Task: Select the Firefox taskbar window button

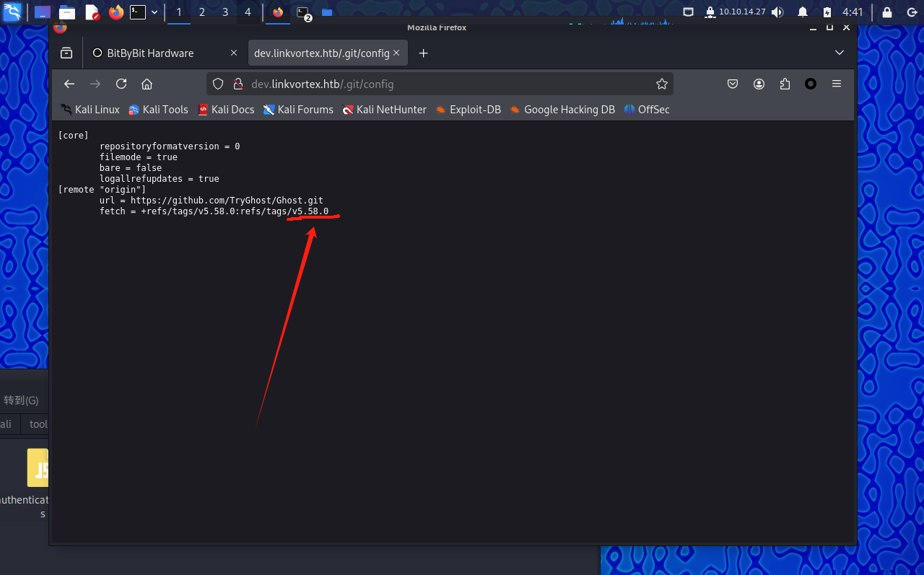Action: tap(278, 12)
